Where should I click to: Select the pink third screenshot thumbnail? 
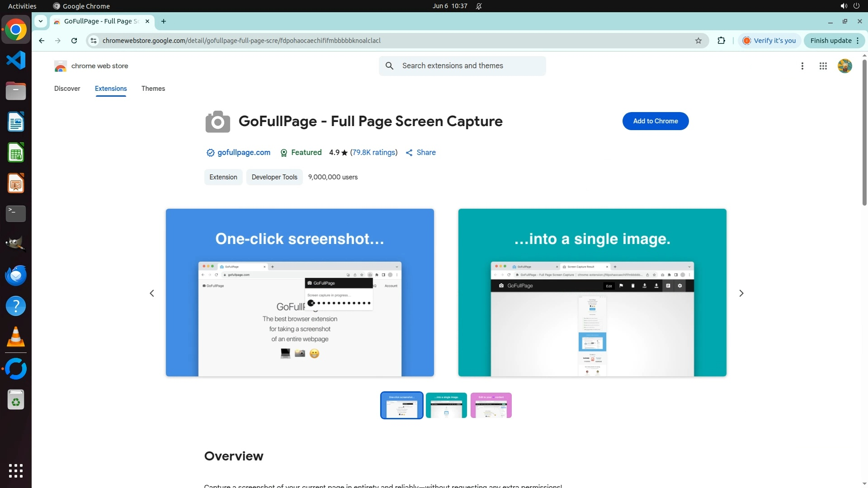point(491,405)
